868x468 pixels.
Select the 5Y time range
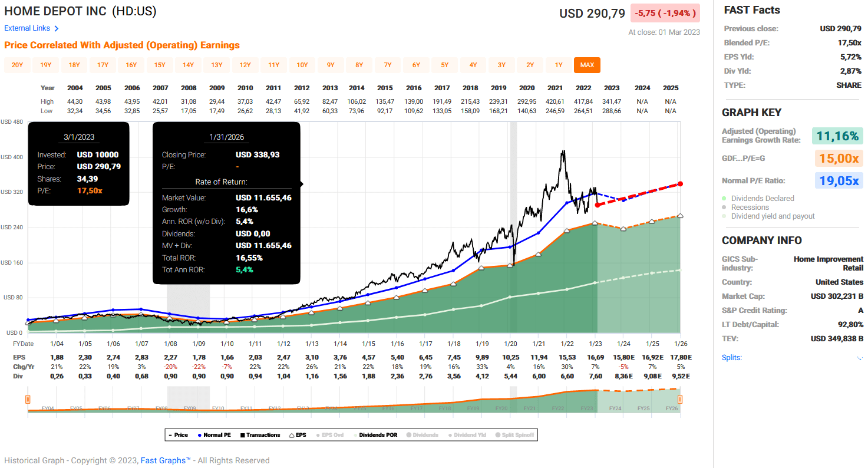(x=444, y=65)
